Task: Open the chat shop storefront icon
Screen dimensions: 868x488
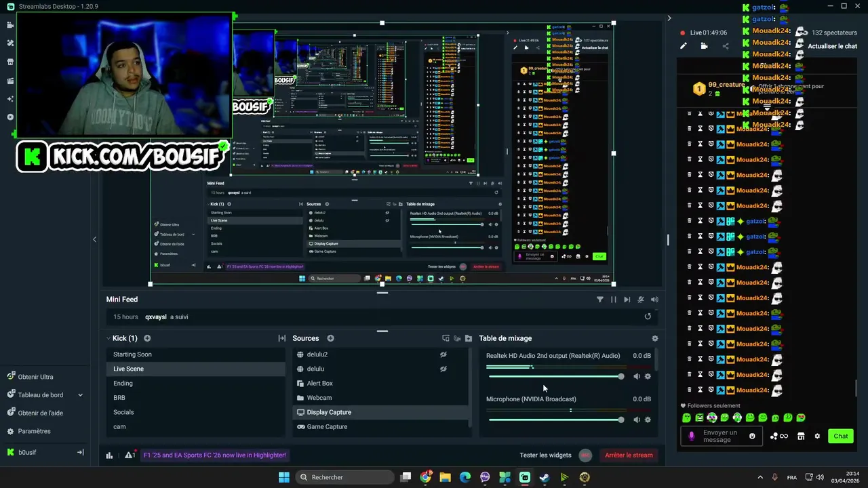Action: click(x=801, y=436)
